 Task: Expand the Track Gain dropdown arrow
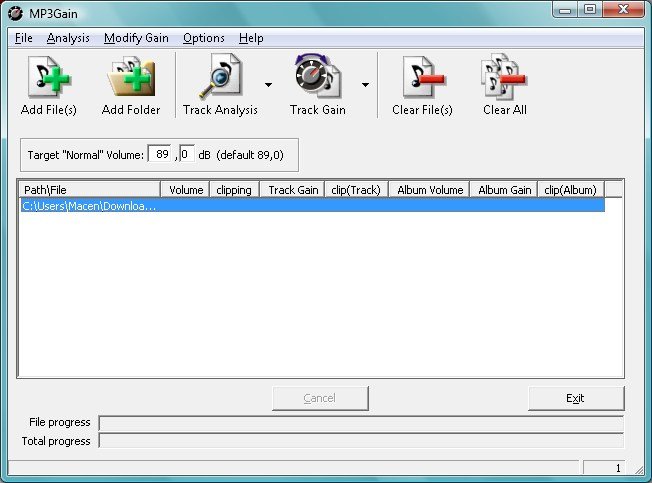365,85
